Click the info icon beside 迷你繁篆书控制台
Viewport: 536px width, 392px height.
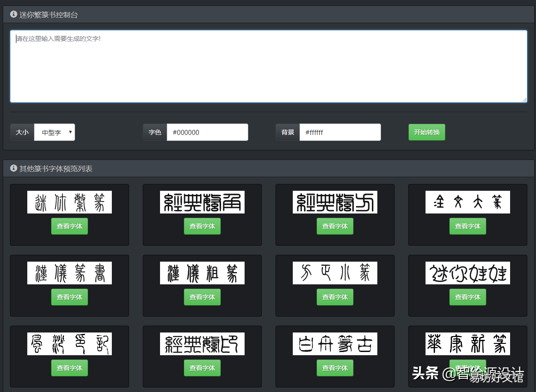click(x=14, y=15)
